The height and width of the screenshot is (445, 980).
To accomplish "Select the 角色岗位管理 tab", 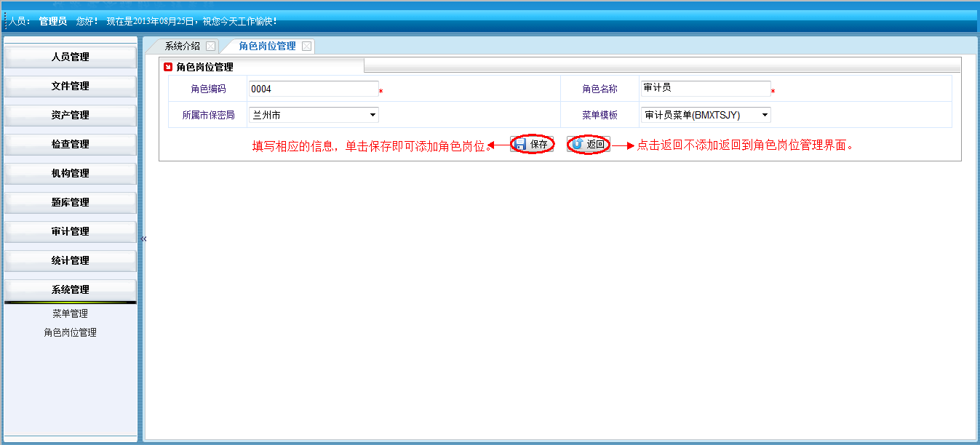I will [x=267, y=46].
